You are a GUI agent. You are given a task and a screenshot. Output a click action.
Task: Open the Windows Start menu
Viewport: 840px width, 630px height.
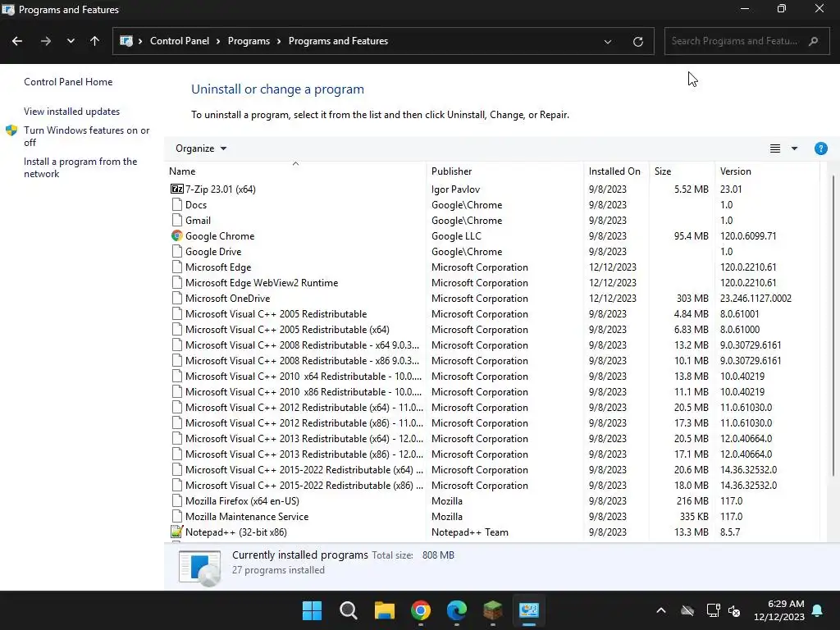pyautogui.click(x=312, y=610)
